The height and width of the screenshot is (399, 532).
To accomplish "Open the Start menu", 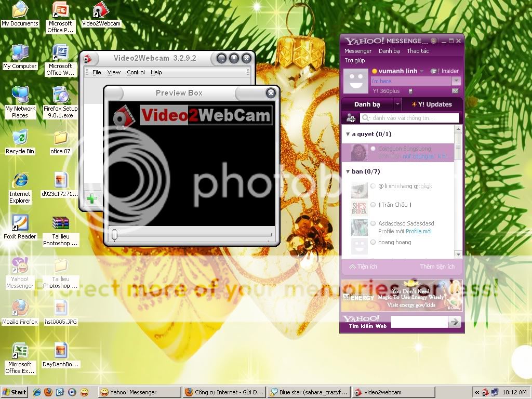I will click(x=14, y=392).
